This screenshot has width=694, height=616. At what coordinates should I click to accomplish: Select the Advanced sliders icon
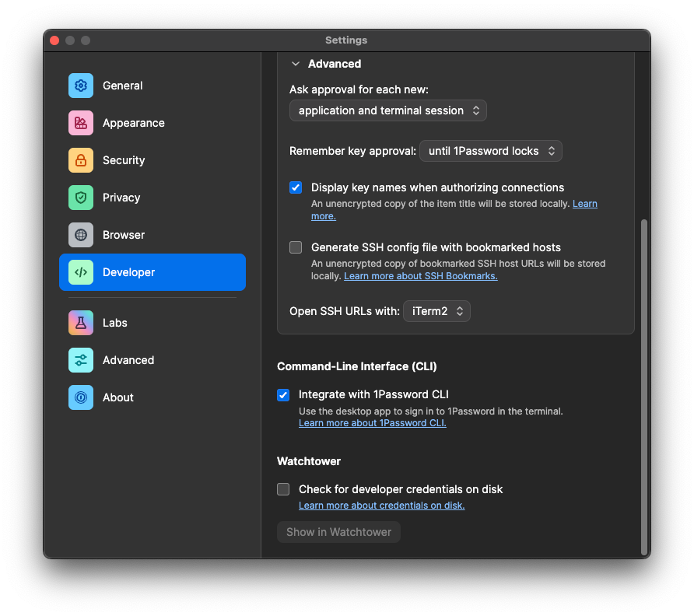pyautogui.click(x=81, y=360)
